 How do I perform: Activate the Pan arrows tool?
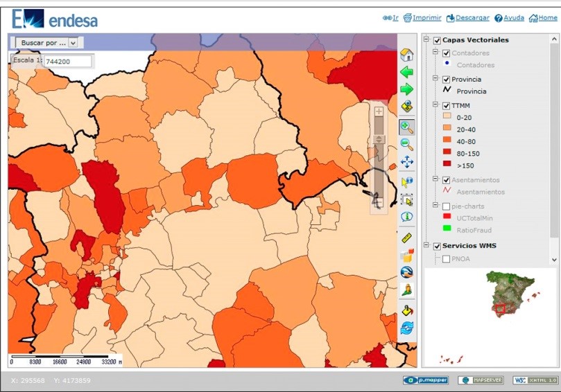point(407,162)
